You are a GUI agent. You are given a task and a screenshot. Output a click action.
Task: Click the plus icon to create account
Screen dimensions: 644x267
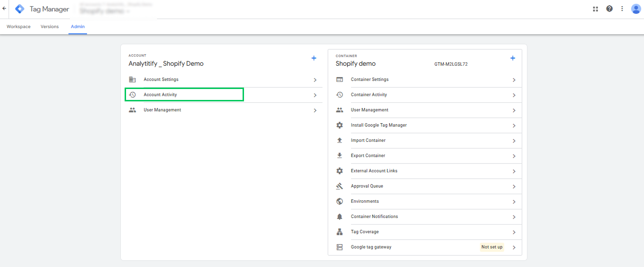pos(314,58)
